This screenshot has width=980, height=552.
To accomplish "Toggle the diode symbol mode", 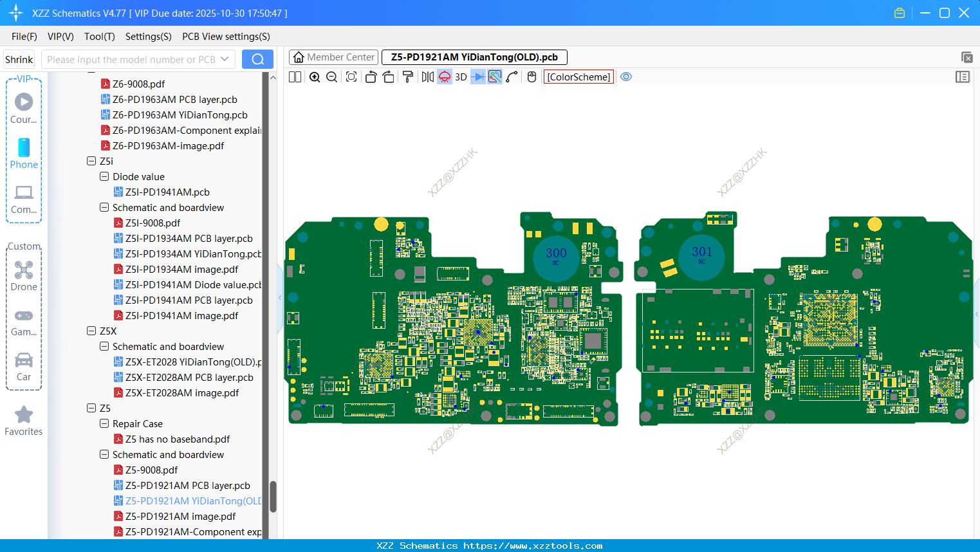I will pos(477,77).
